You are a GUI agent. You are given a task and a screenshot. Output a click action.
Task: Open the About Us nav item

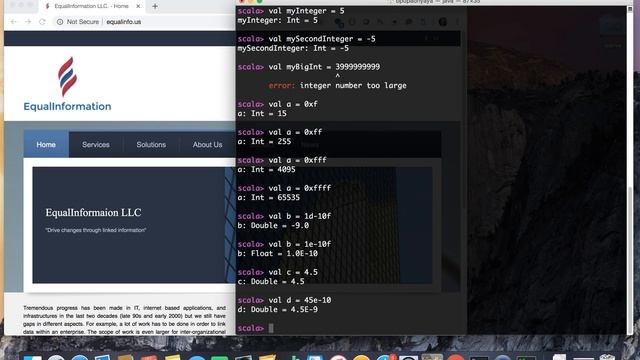point(207,144)
